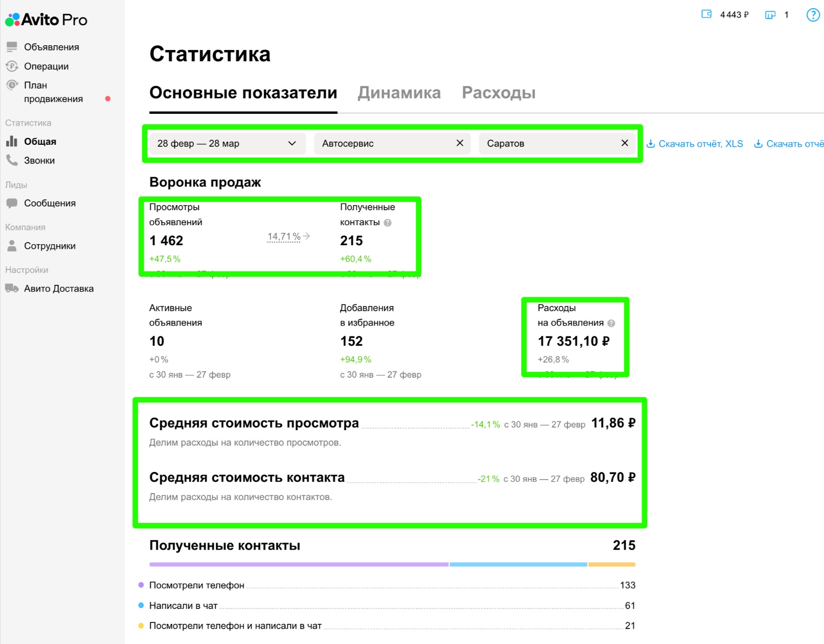The width and height of the screenshot is (824, 644).
Task: Click the Звонки phone icon
Action: (12, 160)
